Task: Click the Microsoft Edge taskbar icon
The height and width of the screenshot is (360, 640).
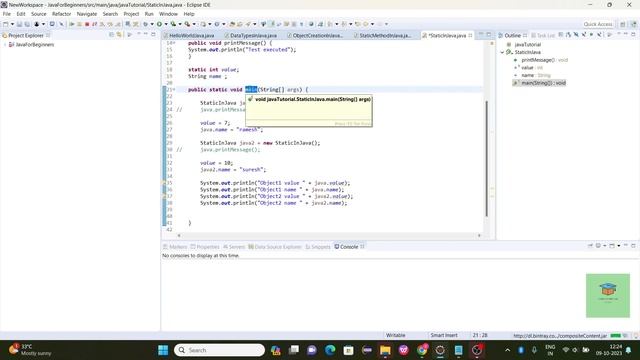Action: [330, 350]
